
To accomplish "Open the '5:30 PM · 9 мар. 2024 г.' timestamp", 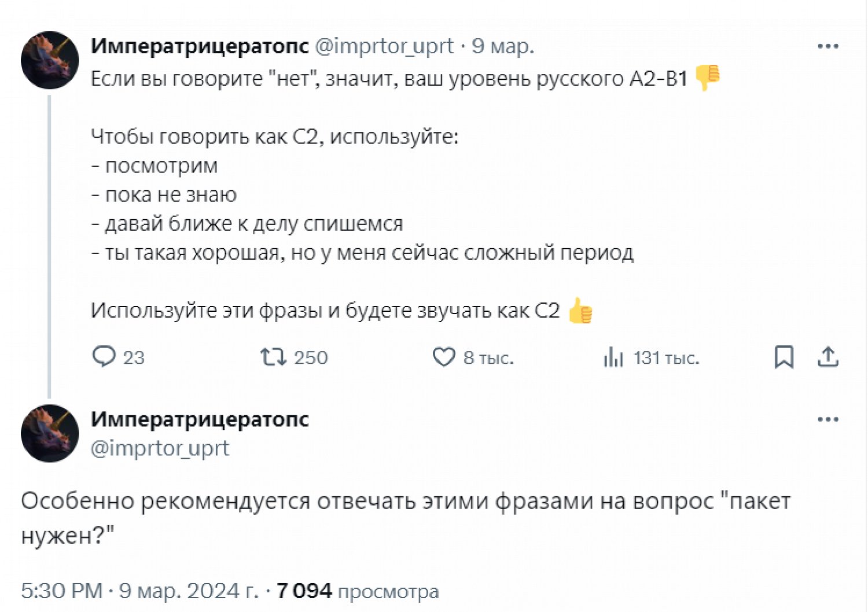I will [139, 591].
